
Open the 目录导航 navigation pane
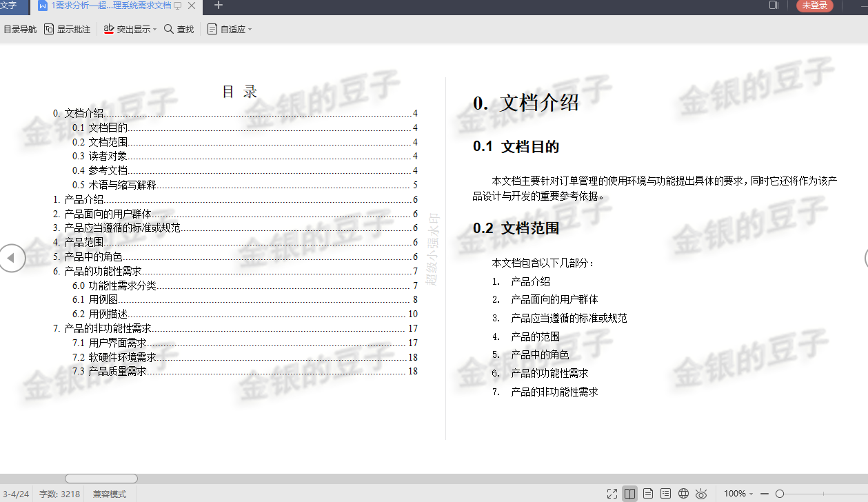21,30
